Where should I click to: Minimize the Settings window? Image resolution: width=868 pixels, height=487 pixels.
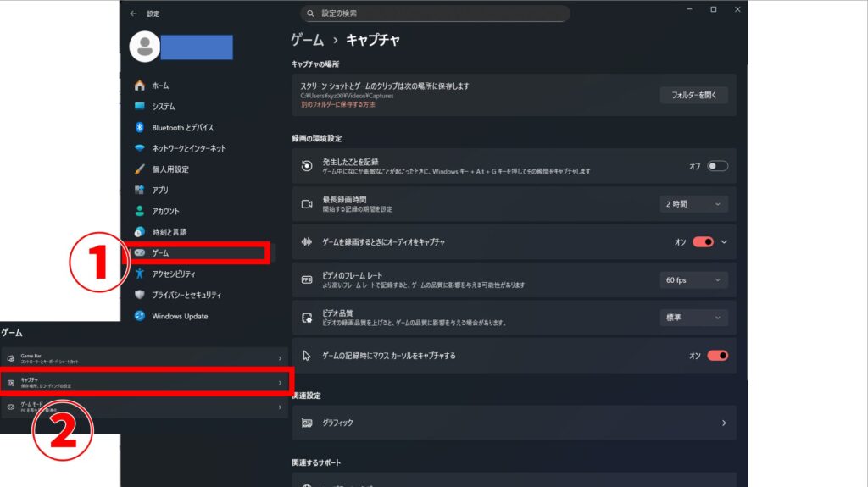(x=689, y=9)
